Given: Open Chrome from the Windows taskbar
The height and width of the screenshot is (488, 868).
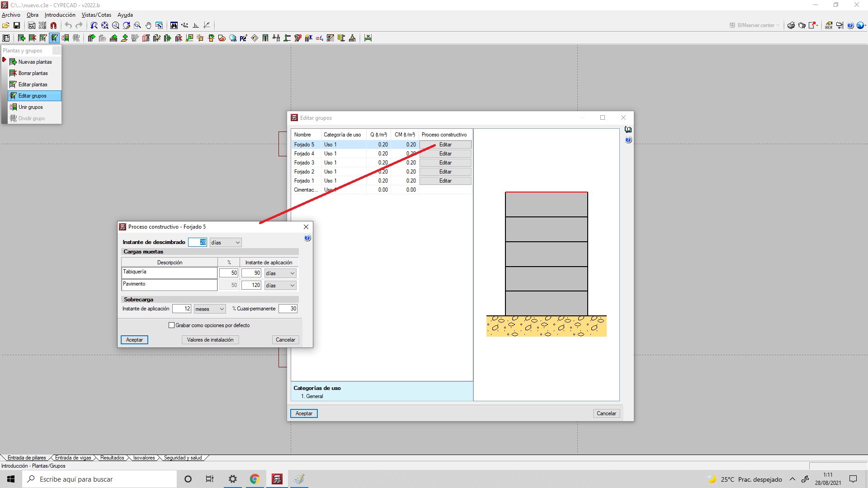Looking at the screenshot, I should coord(255,479).
